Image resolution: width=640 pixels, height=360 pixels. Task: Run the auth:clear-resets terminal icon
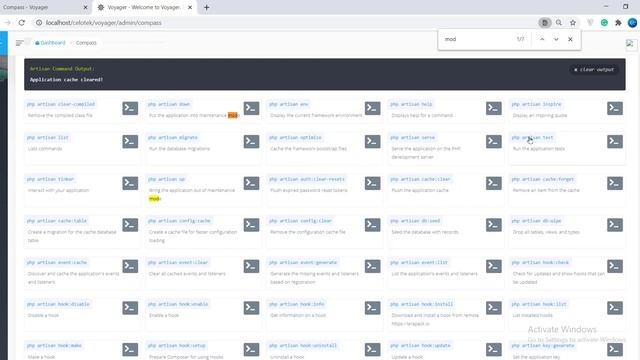(373, 183)
